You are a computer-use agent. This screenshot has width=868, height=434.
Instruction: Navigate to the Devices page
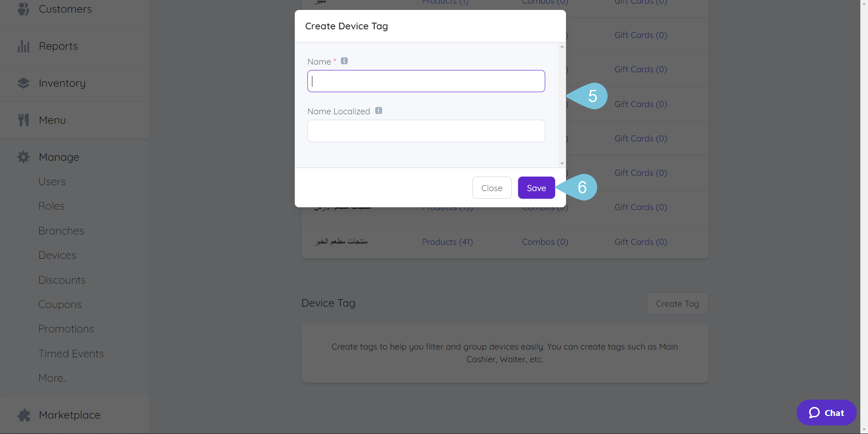pos(57,255)
